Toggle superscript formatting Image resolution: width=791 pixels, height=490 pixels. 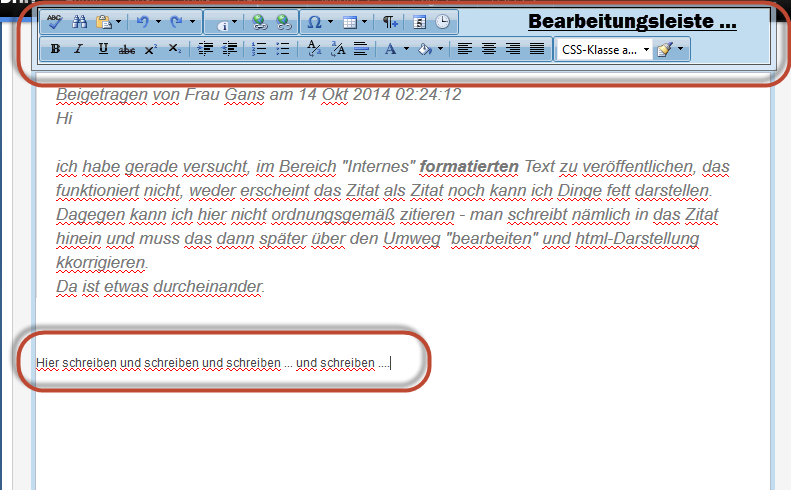click(151, 48)
